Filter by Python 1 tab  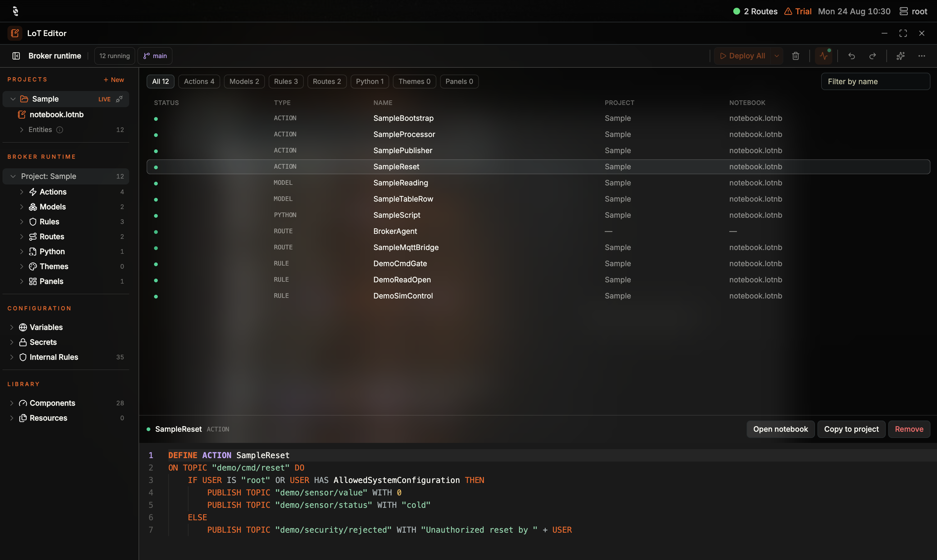coord(370,81)
